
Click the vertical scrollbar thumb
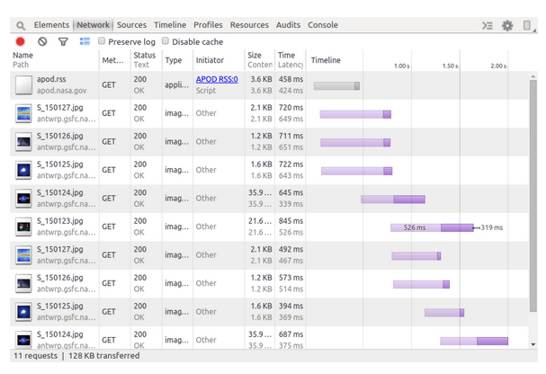coord(533,196)
